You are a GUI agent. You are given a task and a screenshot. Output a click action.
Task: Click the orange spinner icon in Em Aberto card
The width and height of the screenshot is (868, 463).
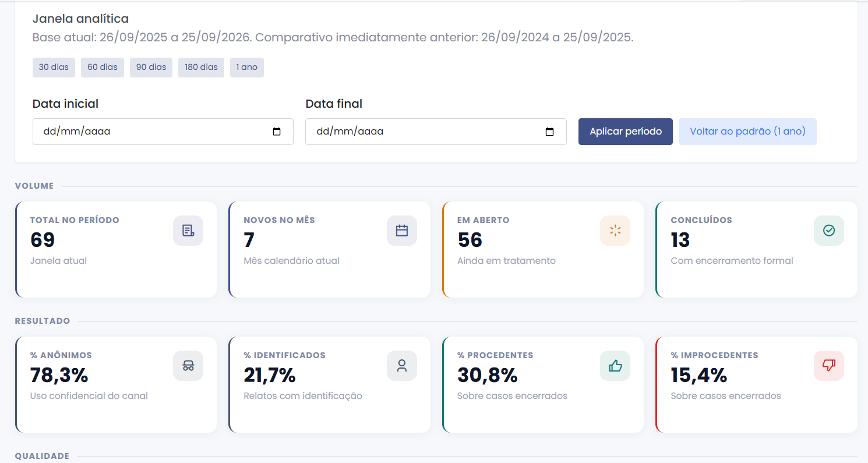click(615, 231)
